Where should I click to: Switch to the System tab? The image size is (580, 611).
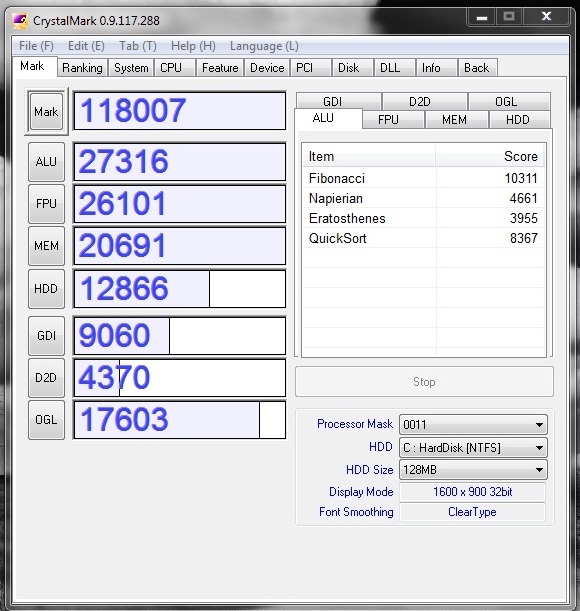click(131, 68)
